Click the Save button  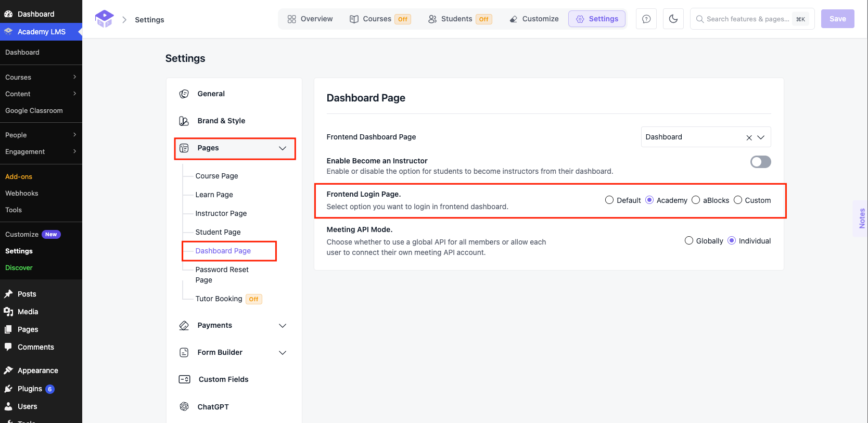838,19
